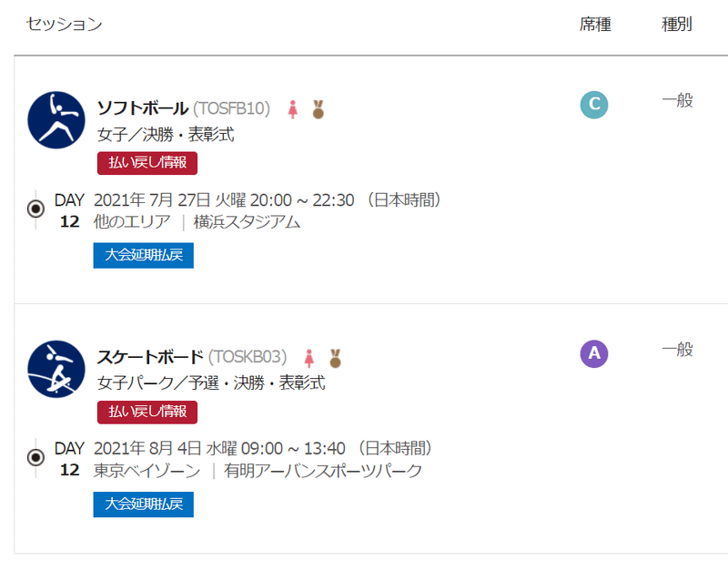Click the 大会延期払戻 tag under 有明アーバンスポーツパーク

click(x=144, y=505)
